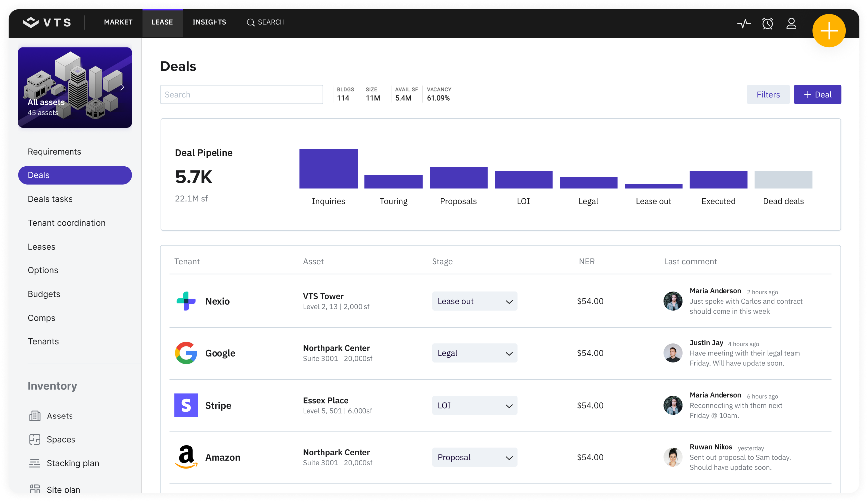This screenshot has height=502, width=868.
Task: Open Assets in Inventory sidebar
Action: 59,416
